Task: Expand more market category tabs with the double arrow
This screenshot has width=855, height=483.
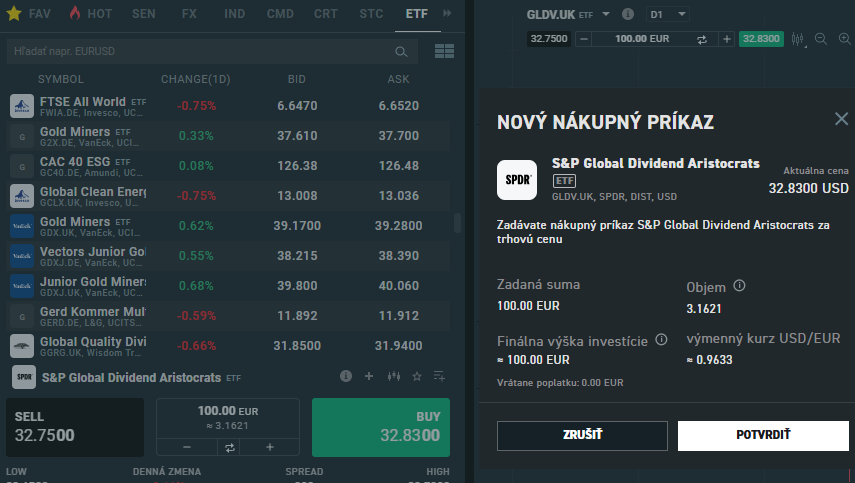Action: (447, 14)
